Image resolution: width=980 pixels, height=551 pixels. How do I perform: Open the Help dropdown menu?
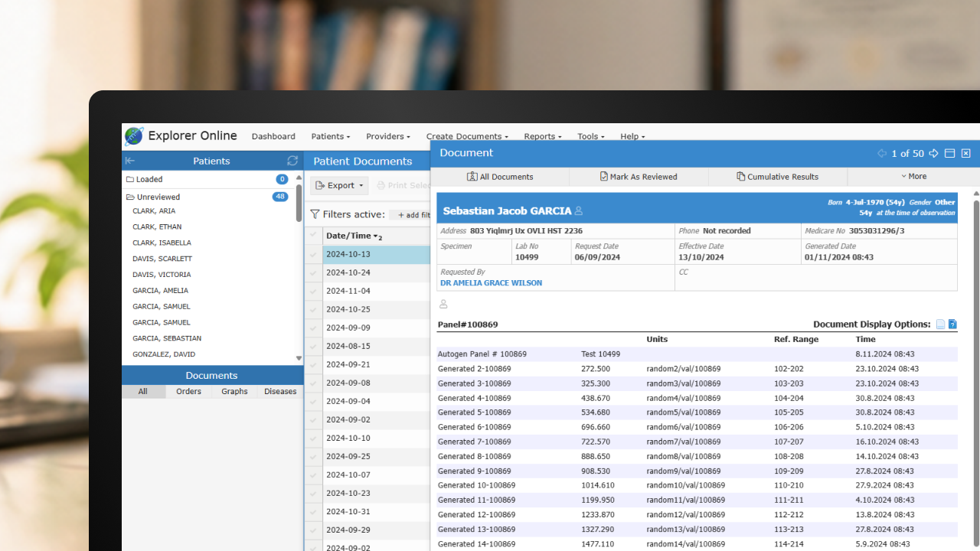pyautogui.click(x=632, y=136)
